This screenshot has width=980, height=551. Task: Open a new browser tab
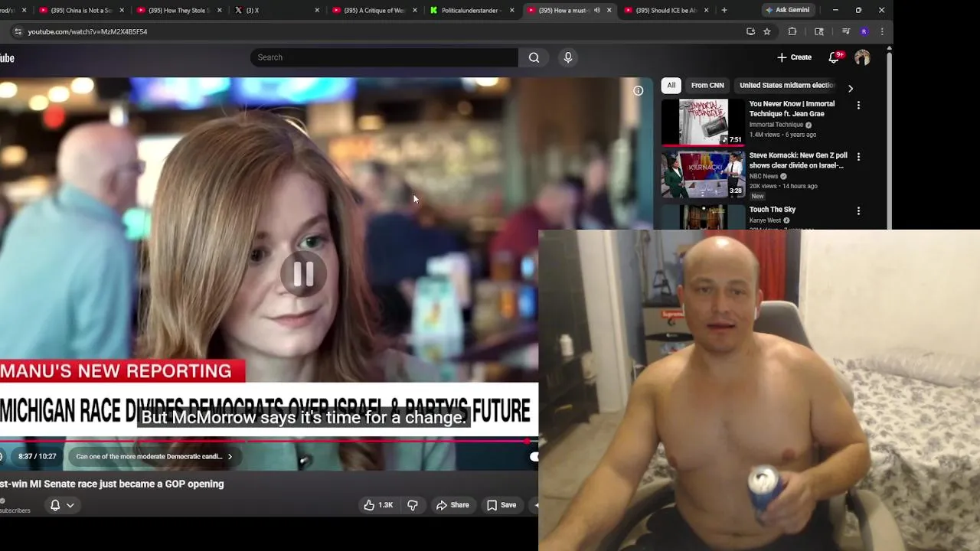tap(724, 11)
